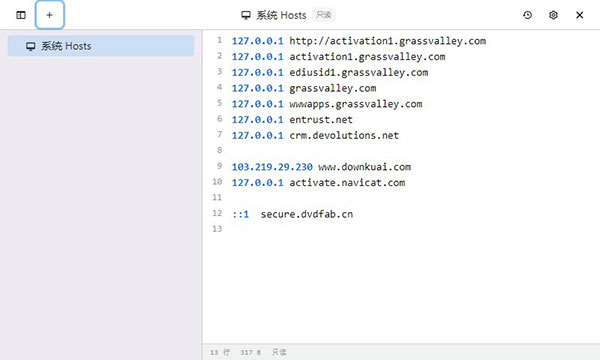This screenshot has width=600, height=360.
Task: Click the 系统 Hosts title in header
Action: click(281, 15)
